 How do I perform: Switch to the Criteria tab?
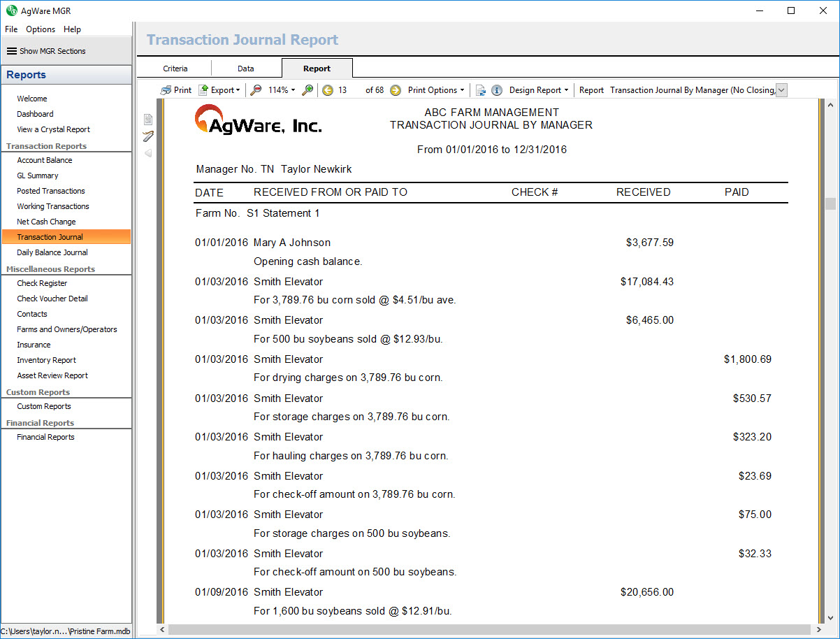[x=175, y=69]
